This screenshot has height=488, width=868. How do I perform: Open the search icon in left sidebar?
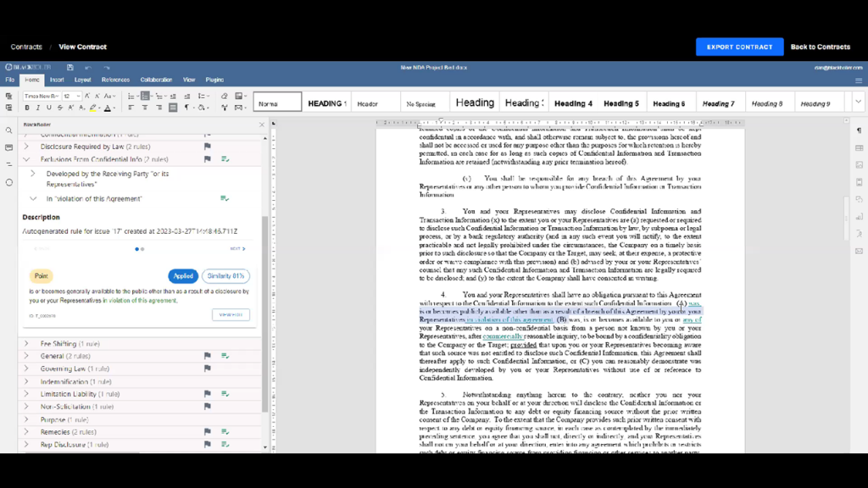point(8,130)
